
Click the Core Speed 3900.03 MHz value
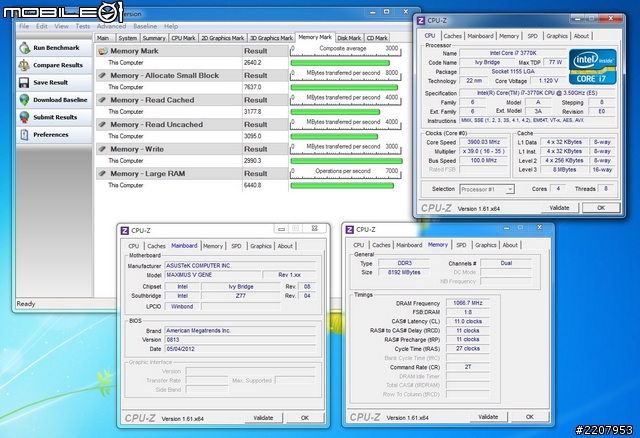tap(484, 142)
